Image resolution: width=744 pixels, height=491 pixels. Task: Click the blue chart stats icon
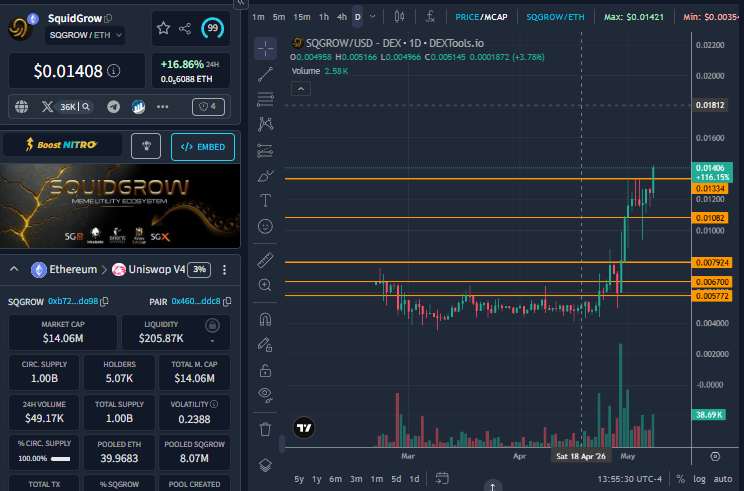click(x=138, y=107)
